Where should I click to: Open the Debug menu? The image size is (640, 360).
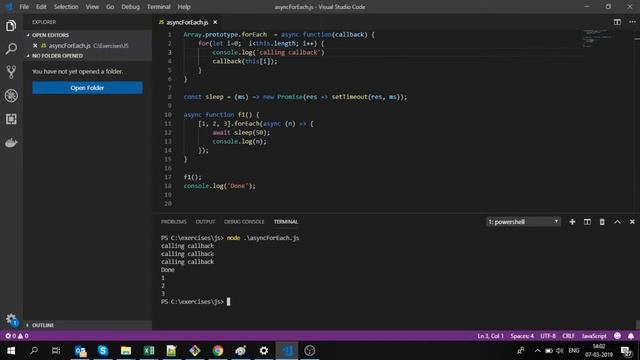click(x=130, y=7)
